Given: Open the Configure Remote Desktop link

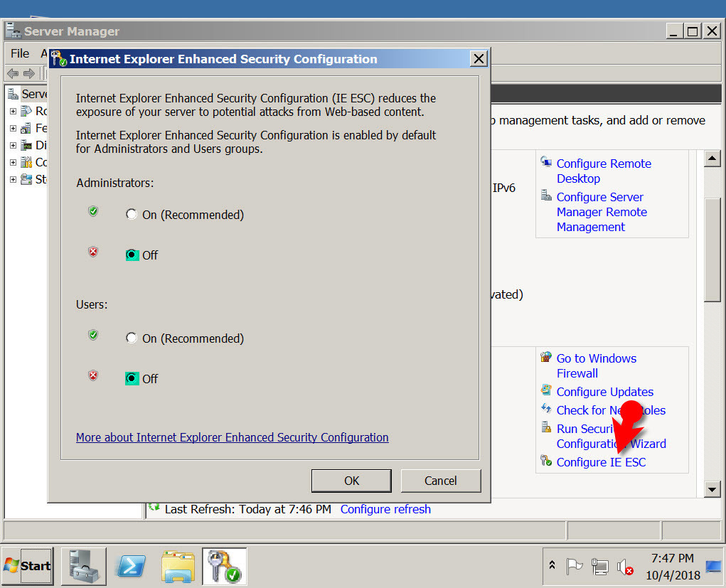Looking at the screenshot, I should click(604, 171).
